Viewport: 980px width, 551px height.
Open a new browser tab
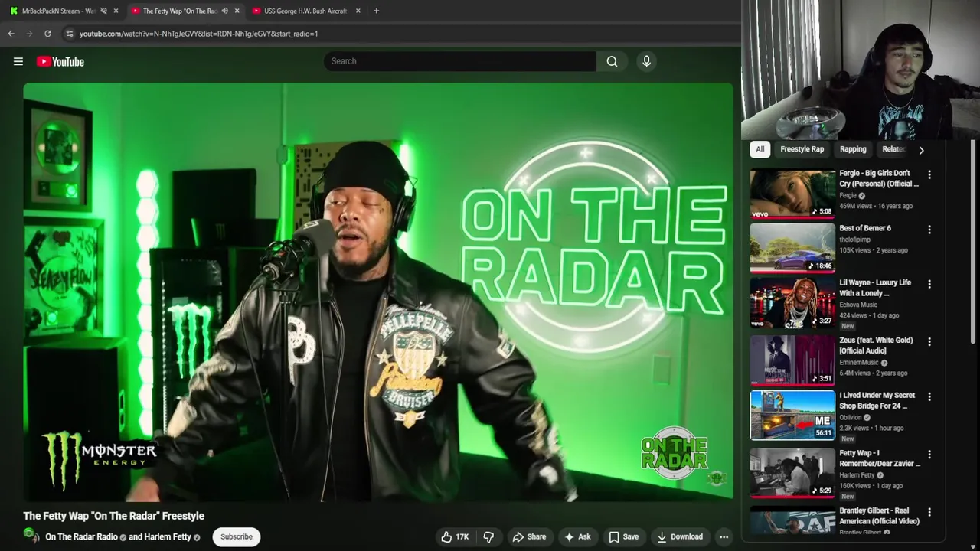click(376, 11)
